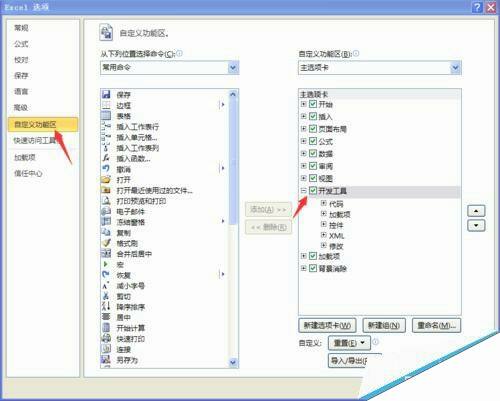This screenshot has height=401, width=500.
Task: Click the 格式刷 format painter icon
Action: click(106, 243)
